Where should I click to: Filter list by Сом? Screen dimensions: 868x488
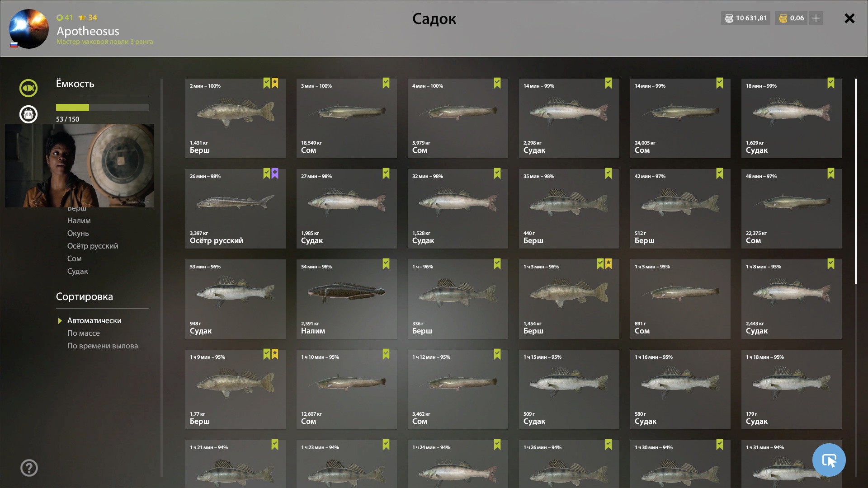point(75,258)
